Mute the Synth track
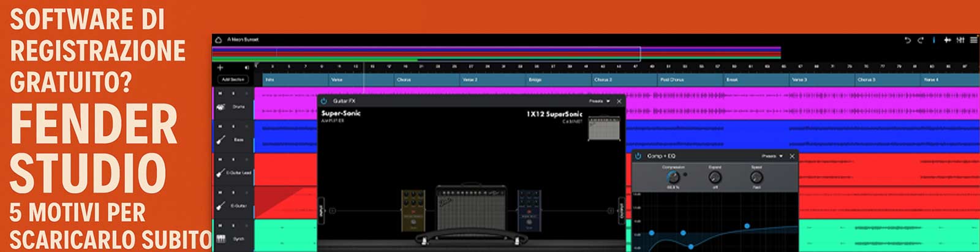The width and height of the screenshot is (980, 252). click(x=220, y=226)
